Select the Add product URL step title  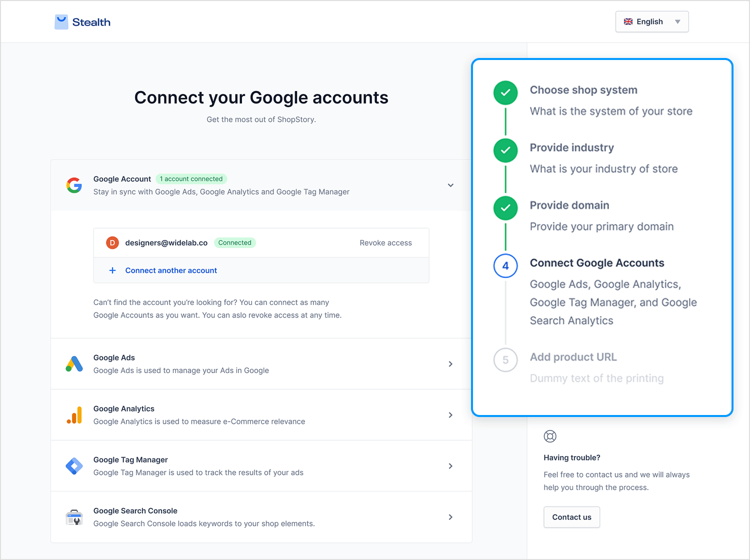coord(573,357)
